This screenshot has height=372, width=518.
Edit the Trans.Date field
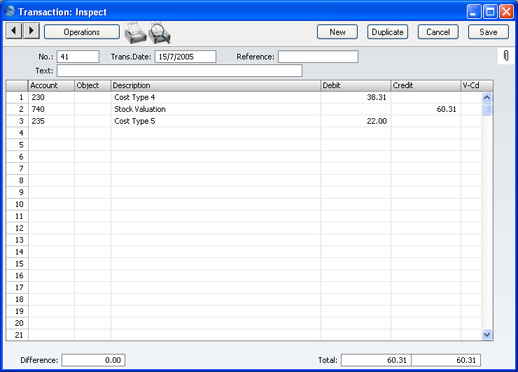[185, 57]
